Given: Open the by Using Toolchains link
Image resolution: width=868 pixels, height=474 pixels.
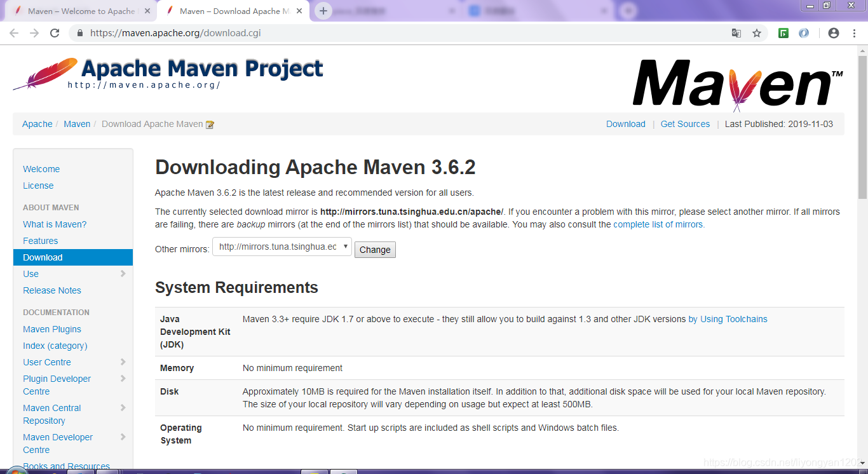Looking at the screenshot, I should click(728, 319).
